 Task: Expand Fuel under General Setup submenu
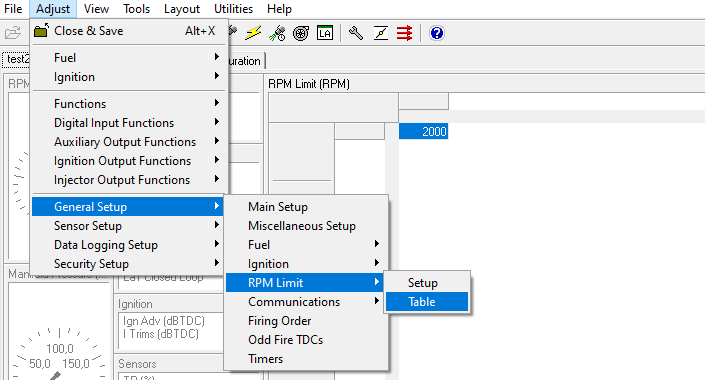(306, 245)
